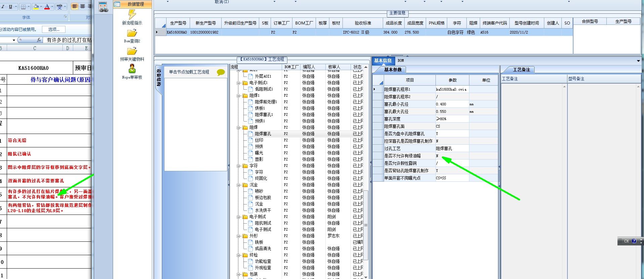Collapse the 阻焊 tree folder
Screen dimensions: 644x279
239,127
